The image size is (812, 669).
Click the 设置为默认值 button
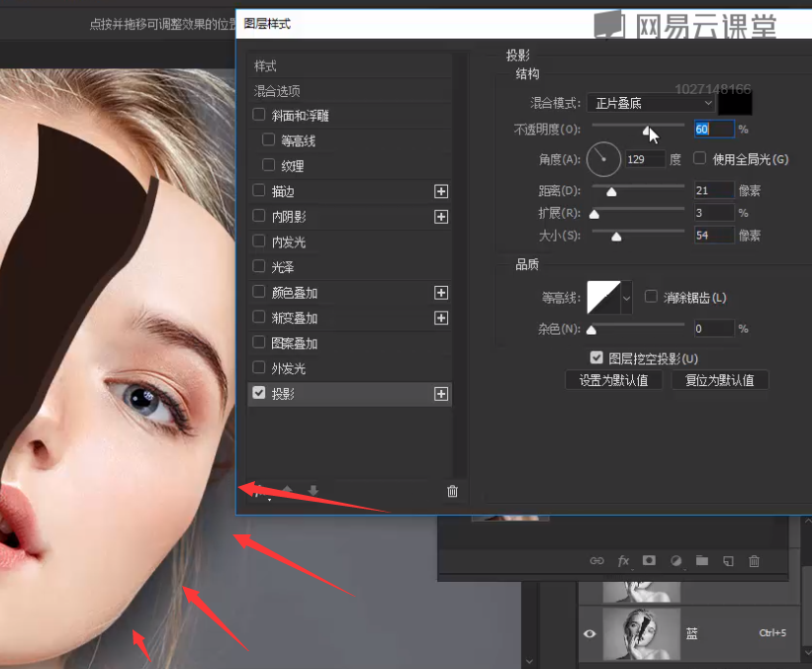[613, 380]
